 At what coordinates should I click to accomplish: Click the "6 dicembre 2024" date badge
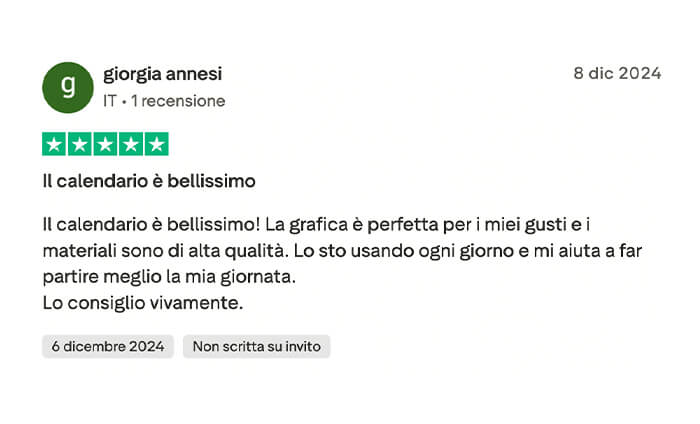108,346
